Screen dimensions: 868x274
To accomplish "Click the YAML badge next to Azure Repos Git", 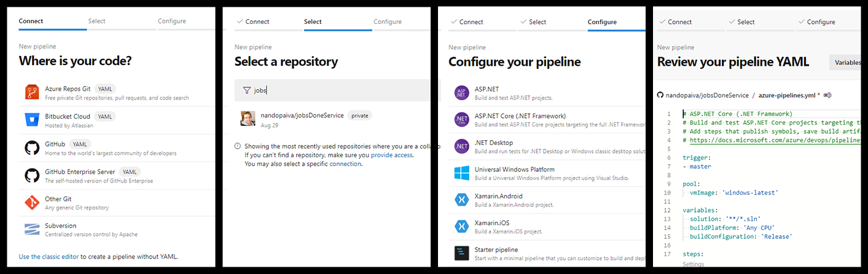I will (x=106, y=88).
